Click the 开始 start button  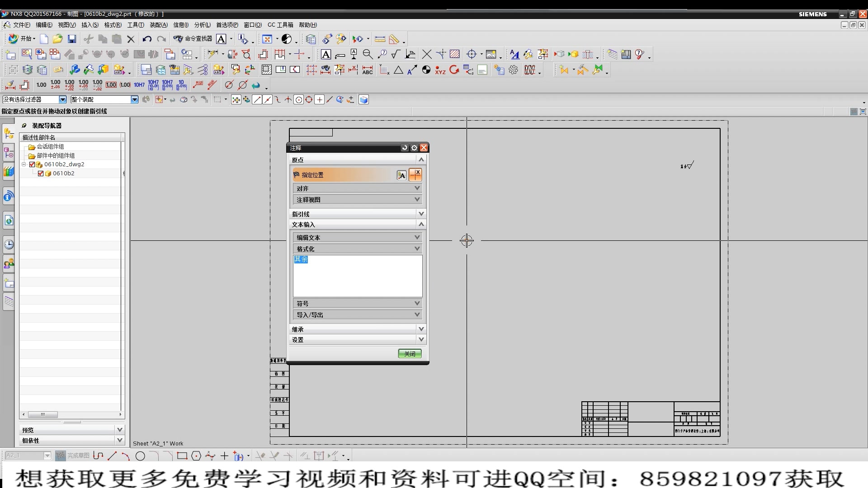(22, 39)
